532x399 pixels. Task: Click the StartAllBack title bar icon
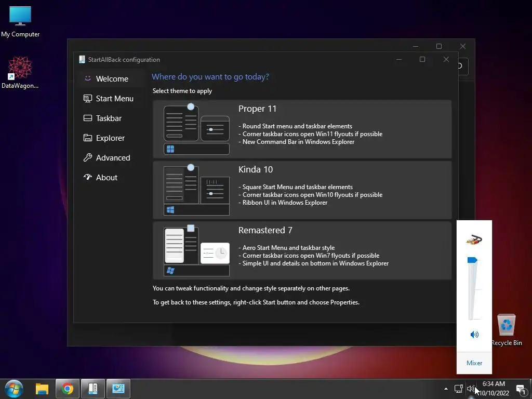[x=82, y=59]
